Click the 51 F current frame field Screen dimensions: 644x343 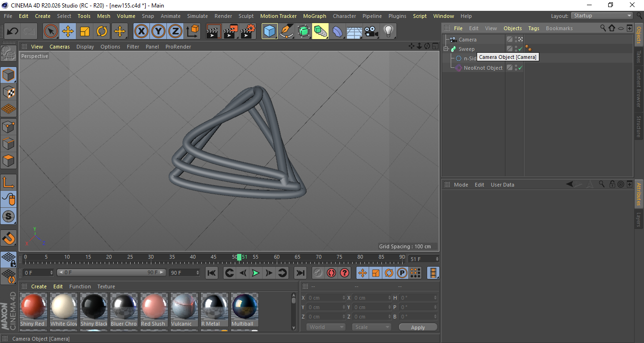point(423,259)
